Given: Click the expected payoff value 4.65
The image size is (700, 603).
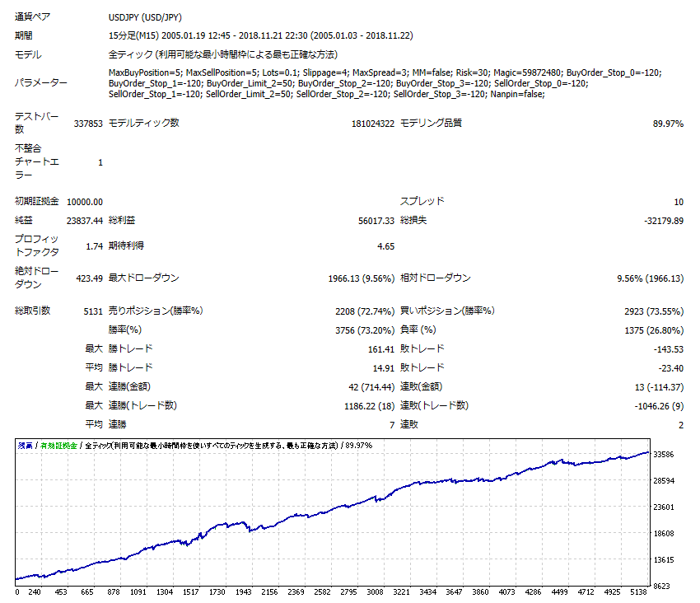Looking at the screenshot, I should click(385, 246).
